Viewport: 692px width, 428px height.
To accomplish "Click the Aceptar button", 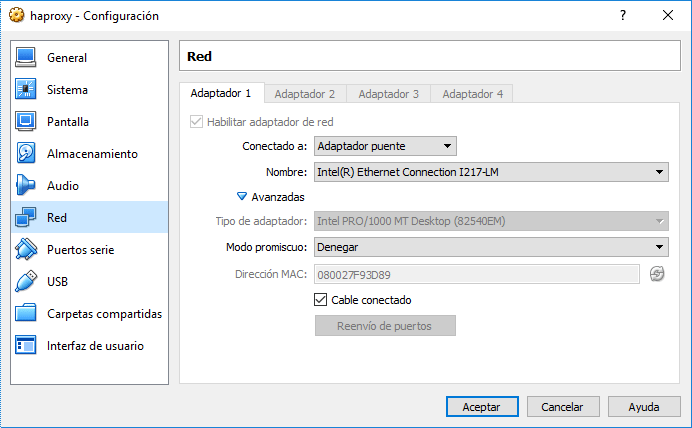I will (481, 407).
